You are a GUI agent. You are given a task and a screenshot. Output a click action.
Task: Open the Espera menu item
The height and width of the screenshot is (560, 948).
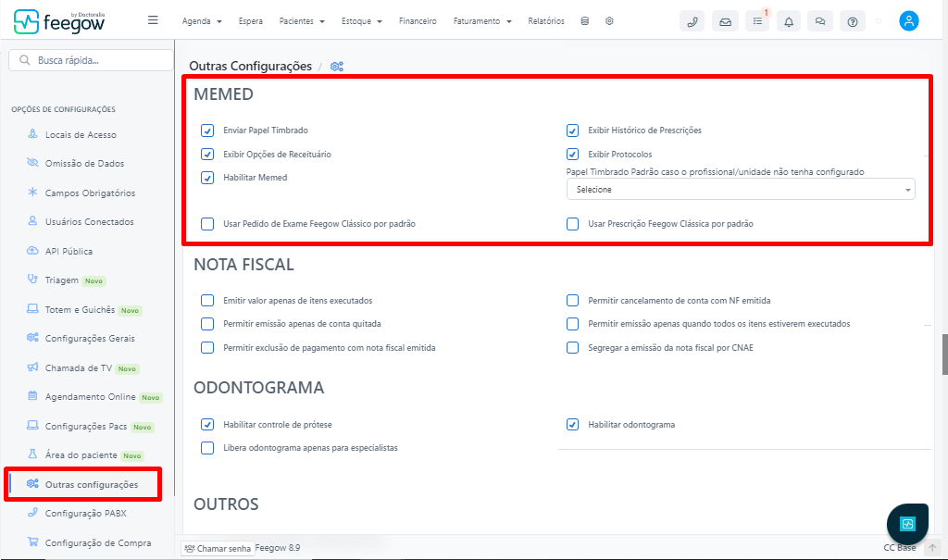pyautogui.click(x=250, y=21)
